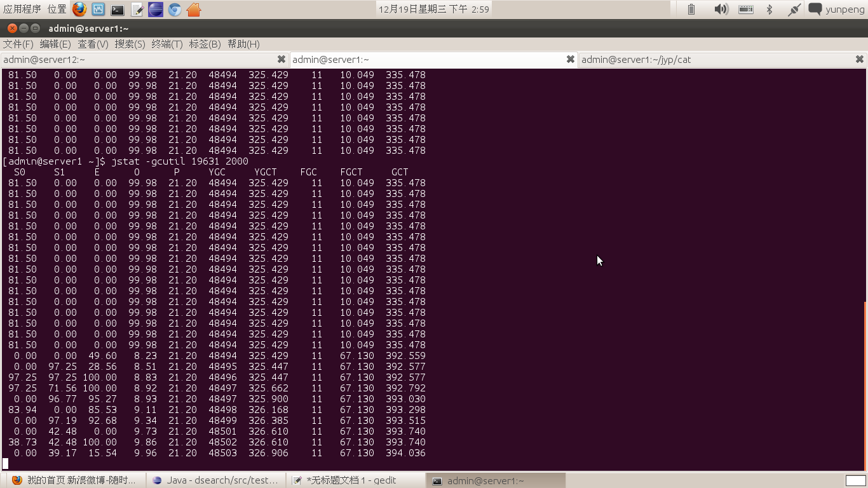Click the S0 column header
The image size is (868, 488).
[20, 172]
